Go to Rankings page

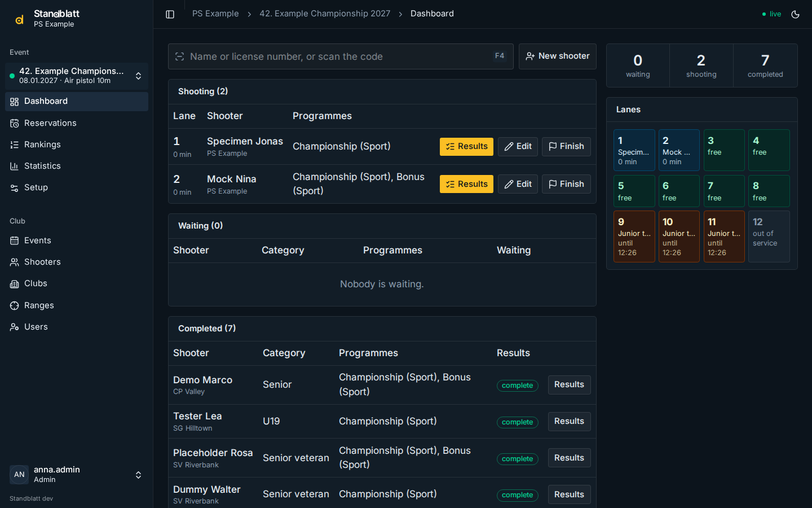click(x=77, y=144)
